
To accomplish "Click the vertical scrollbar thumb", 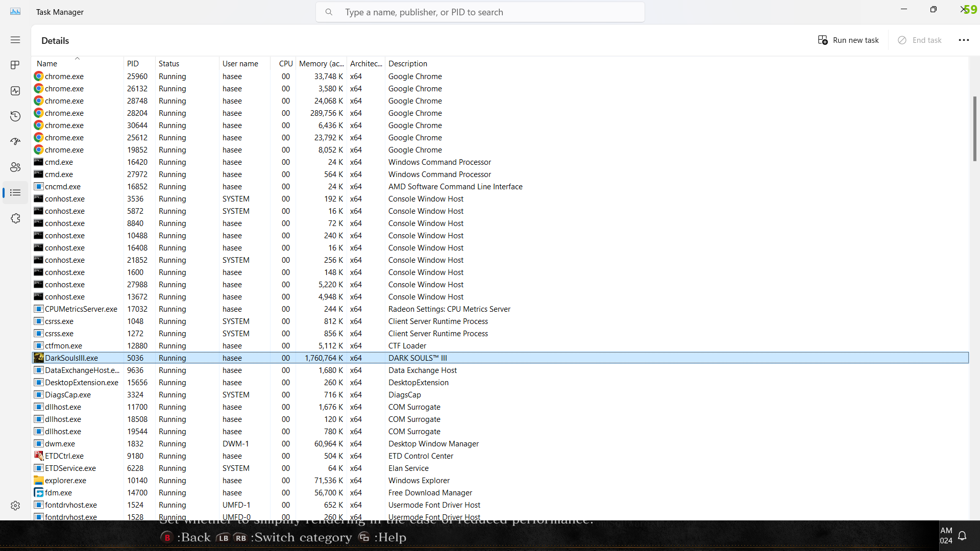I will pyautogui.click(x=974, y=128).
